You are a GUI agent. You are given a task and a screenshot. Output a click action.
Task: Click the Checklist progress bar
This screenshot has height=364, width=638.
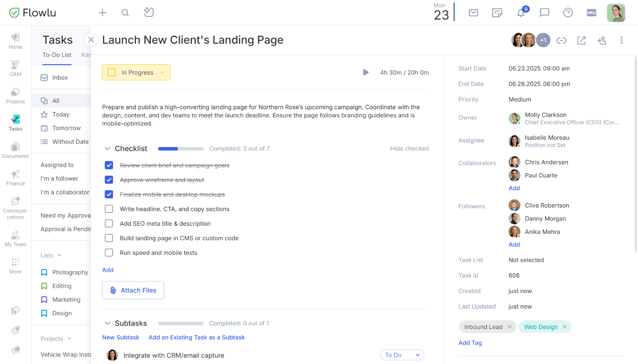click(181, 149)
